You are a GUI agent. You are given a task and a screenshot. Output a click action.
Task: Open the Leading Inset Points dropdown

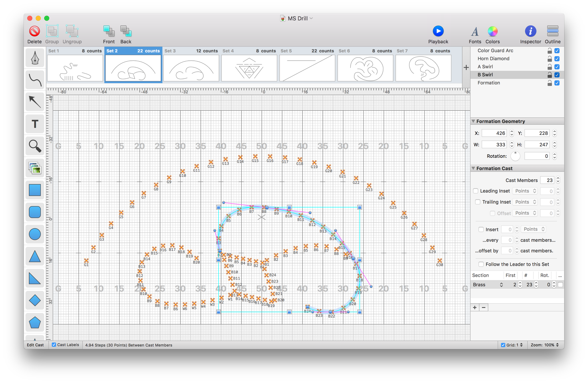pos(525,191)
